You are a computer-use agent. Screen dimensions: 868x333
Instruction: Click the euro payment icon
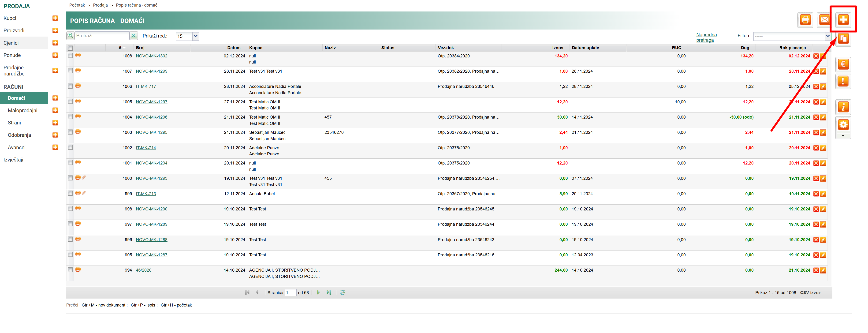pos(843,64)
